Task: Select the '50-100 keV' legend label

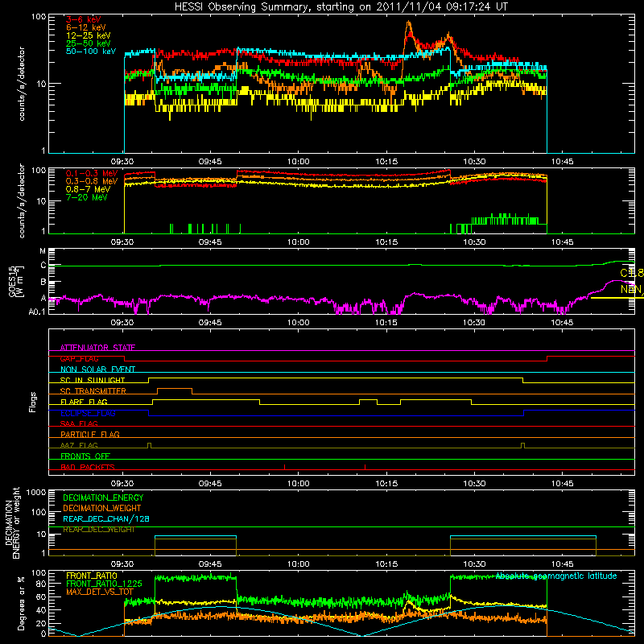Action: click(x=91, y=52)
